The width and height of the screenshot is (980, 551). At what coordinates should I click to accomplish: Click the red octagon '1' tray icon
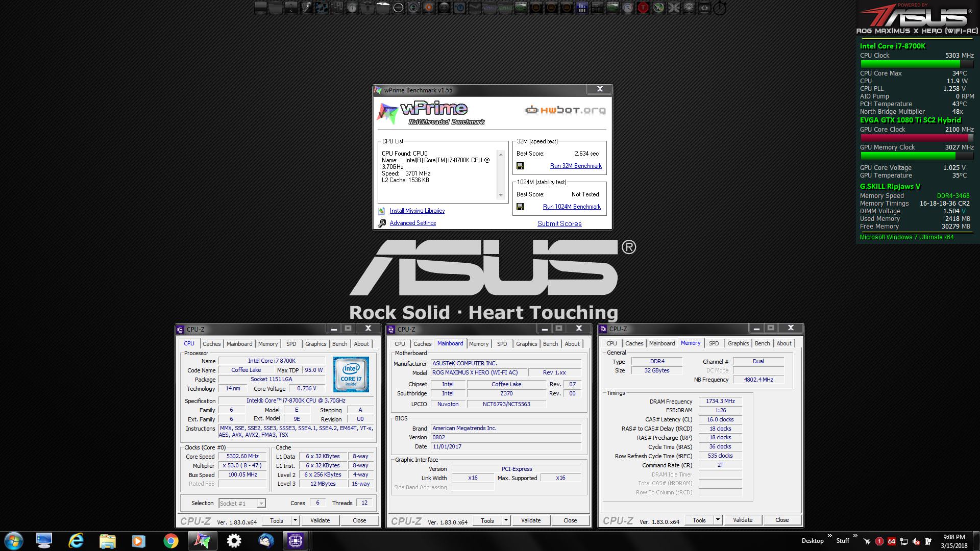[879, 541]
